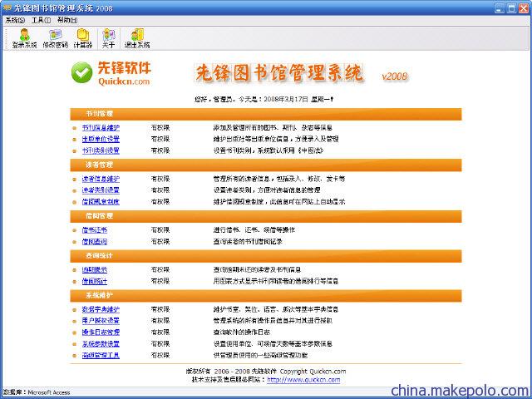Click the 查询统计 section header
Viewport: 532px width, 399px height.
coord(266,256)
